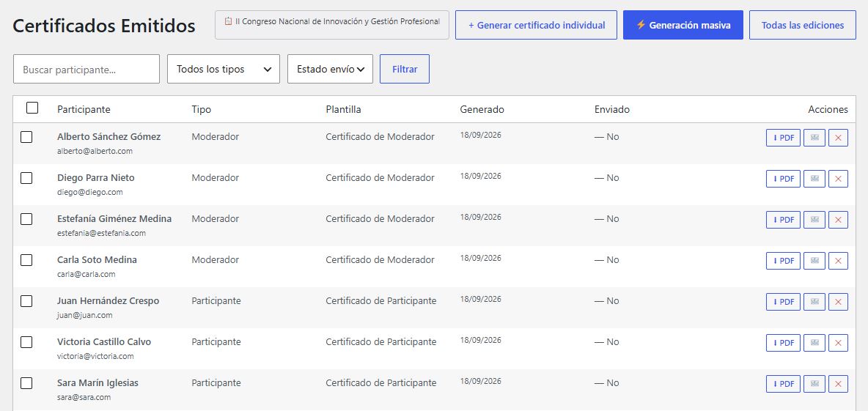Click email victoria@victoria.com
Image resolution: width=868 pixels, height=411 pixels.
point(95,356)
